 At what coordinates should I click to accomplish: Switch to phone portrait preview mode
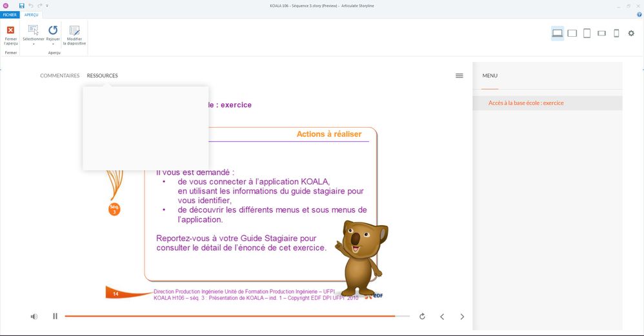[616, 34]
